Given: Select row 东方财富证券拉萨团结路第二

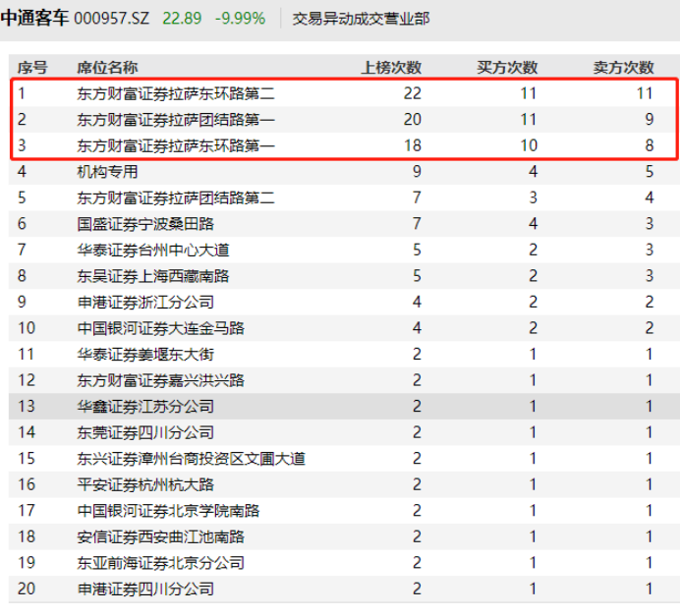Looking at the screenshot, I should (344, 197).
